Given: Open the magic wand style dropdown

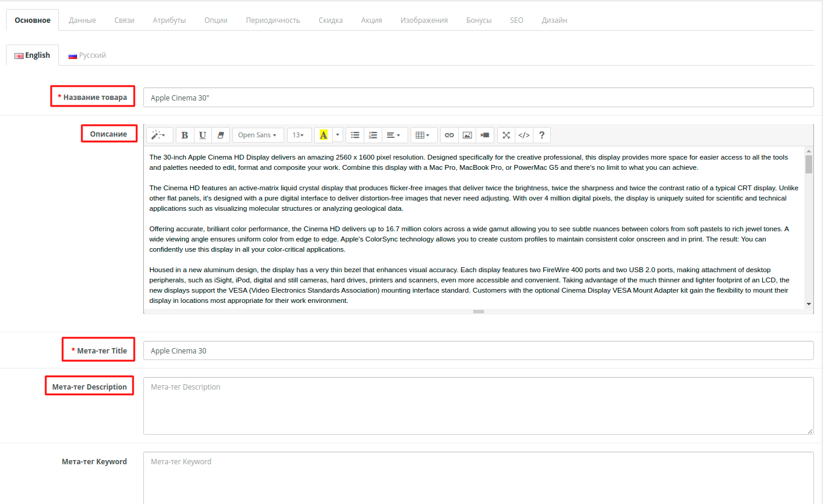Looking at the screenshot, I should tap(160, 135).
